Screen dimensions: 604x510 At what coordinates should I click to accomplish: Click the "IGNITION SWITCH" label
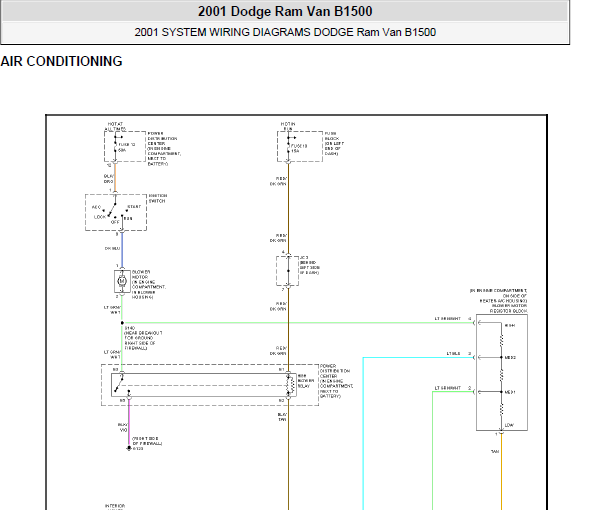(158, 198)
